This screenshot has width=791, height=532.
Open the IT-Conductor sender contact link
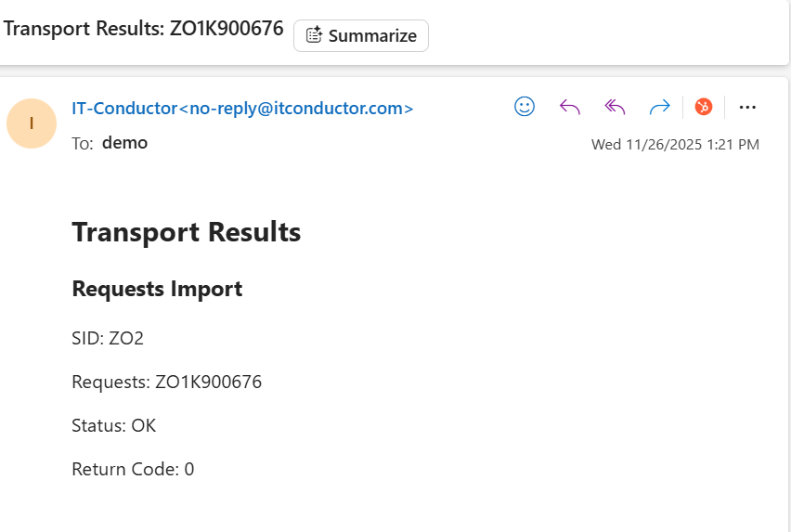pyautogui.click(x=123, y=108)
